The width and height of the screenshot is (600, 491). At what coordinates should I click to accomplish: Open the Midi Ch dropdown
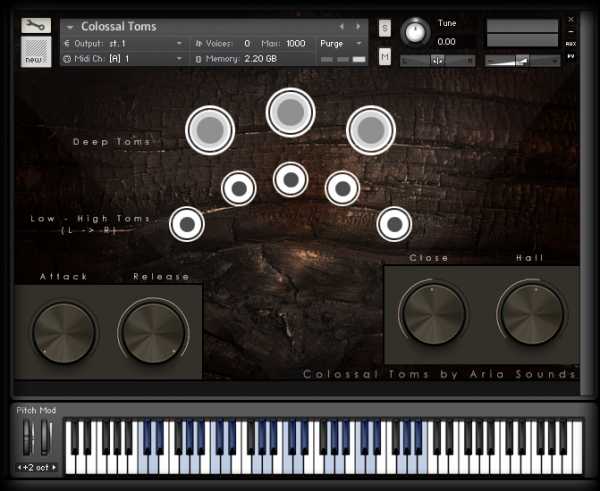pos(179,59)
